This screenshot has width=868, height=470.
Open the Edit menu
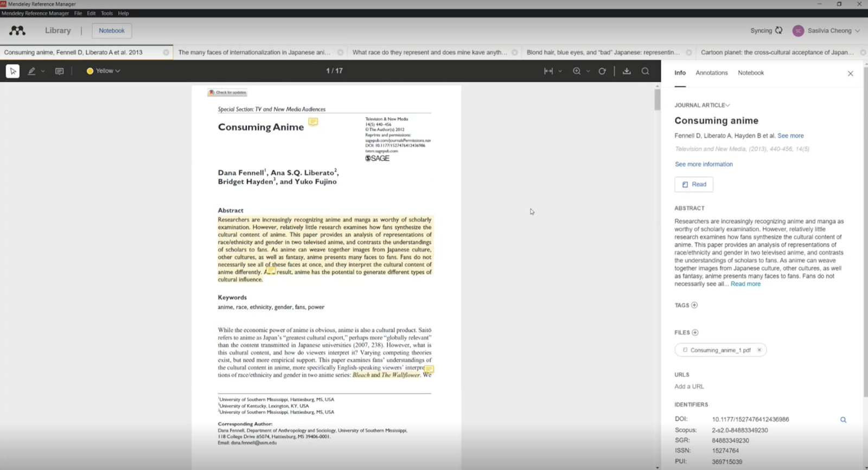coord(91,13)
